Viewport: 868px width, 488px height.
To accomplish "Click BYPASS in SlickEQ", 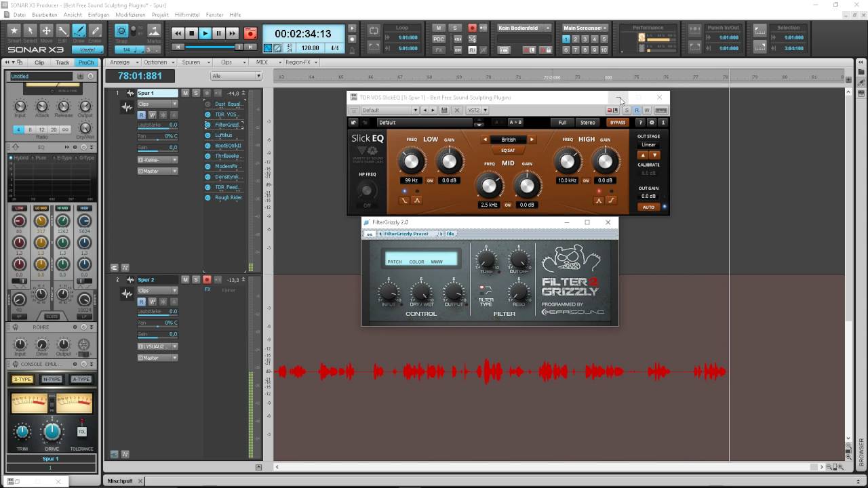I will [617, 123].
